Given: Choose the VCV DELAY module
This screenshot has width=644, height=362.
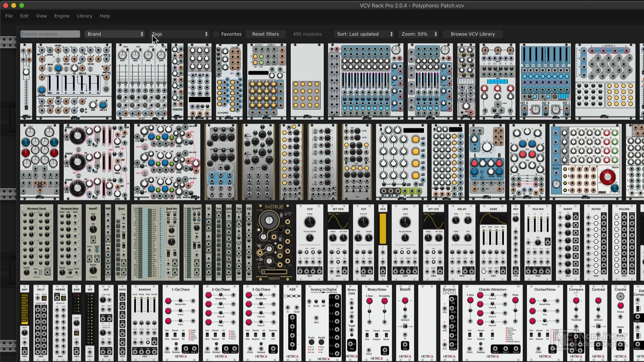Looking at the screenshot, I should (x=462, y=242).
